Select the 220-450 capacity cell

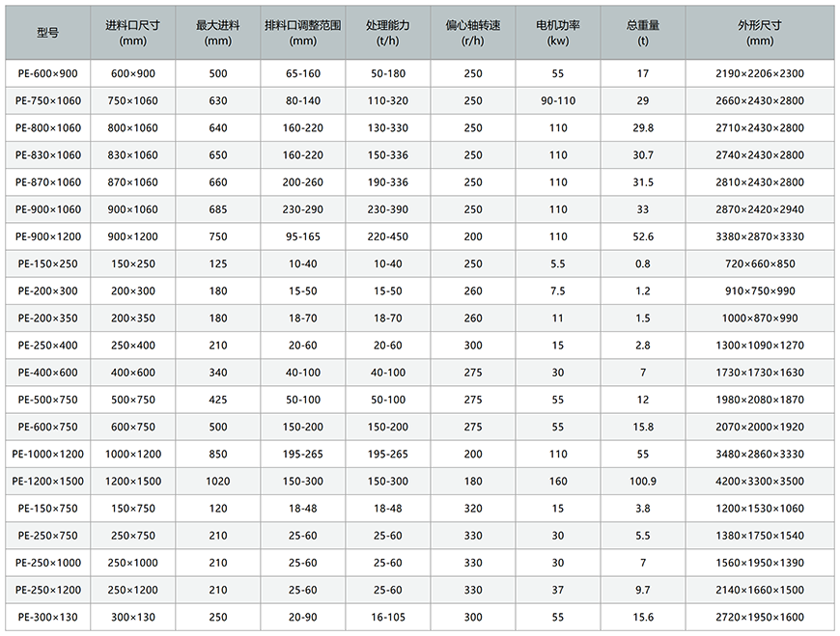click(x=387, y=236)
